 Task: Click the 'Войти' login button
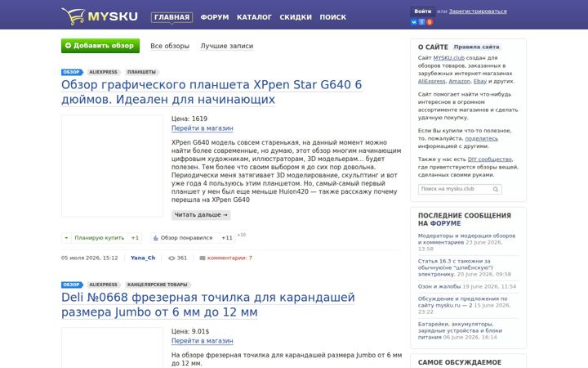(423, 11)
